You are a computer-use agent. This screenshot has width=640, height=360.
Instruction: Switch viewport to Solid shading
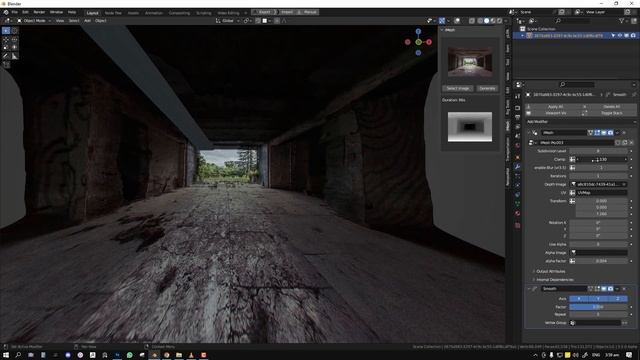point(487,20)
